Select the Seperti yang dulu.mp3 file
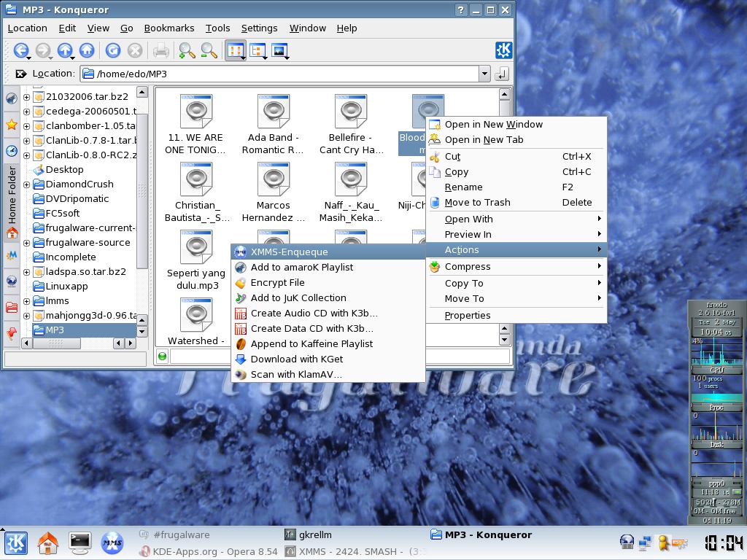This screenshot has width=747, height=560. point(196,261)
